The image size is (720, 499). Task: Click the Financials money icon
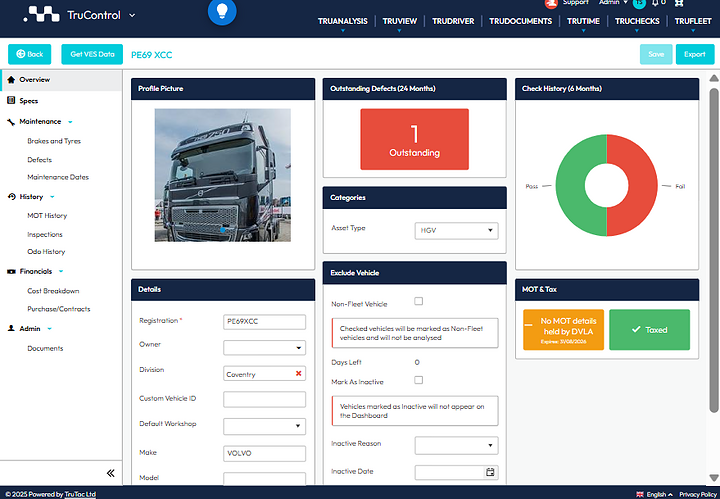pyautogui.click(x=11, y=271)
